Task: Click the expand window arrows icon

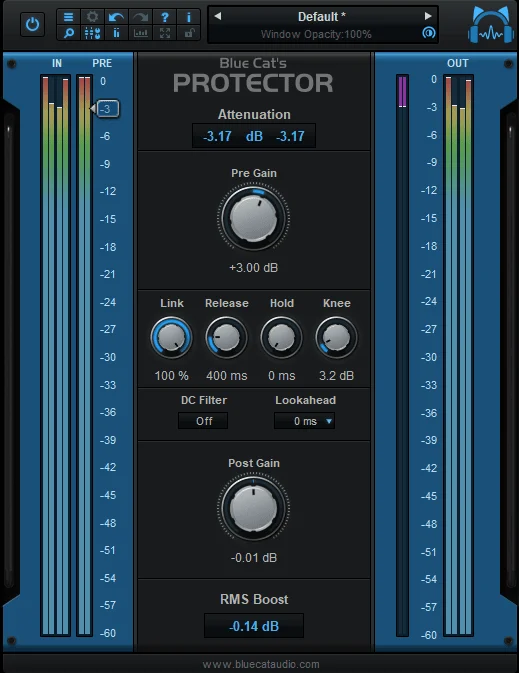Action: coord(164,33)
